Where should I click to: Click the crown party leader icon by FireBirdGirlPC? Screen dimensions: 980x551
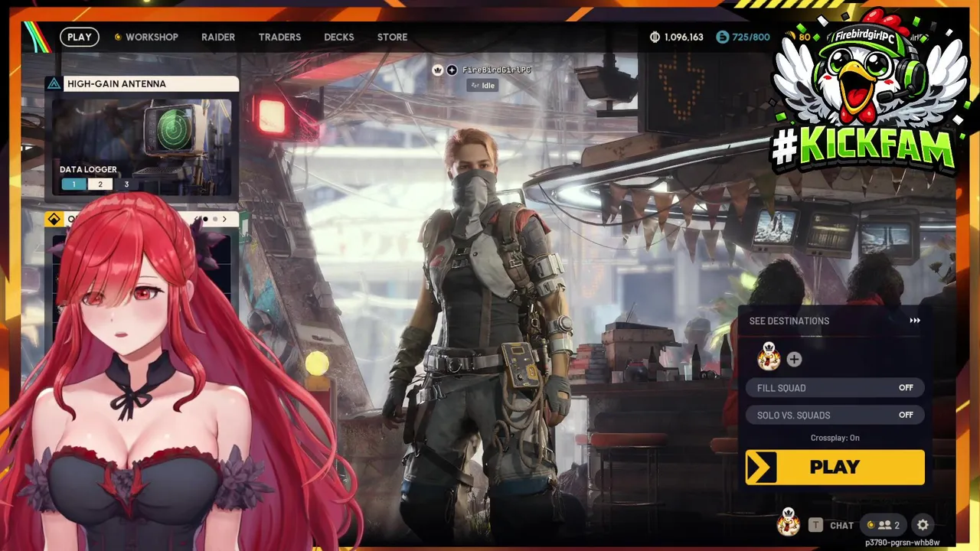(438, 70)
